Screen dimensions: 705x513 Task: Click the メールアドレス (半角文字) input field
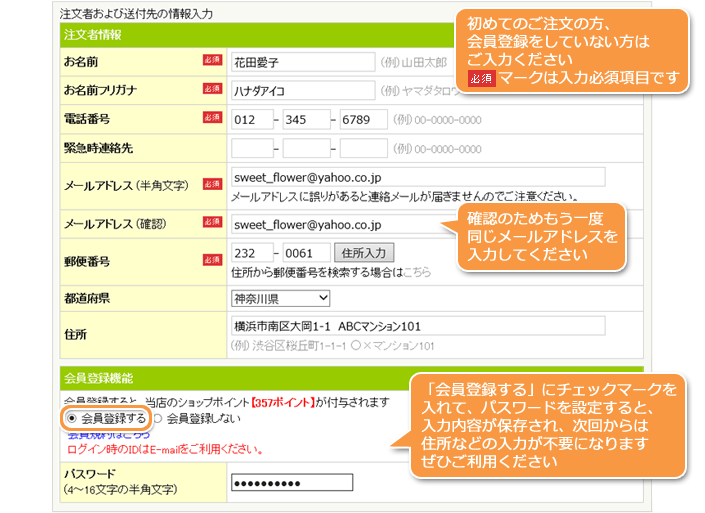[x=417, y=177]
